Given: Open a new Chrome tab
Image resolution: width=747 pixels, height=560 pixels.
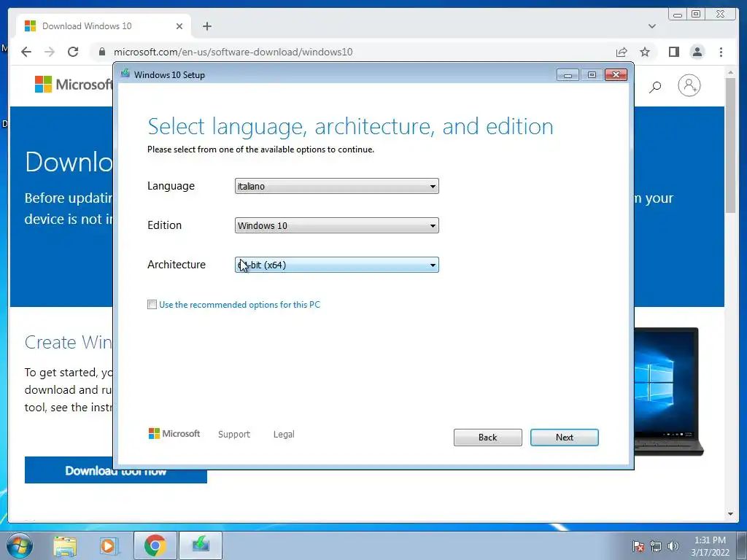Looking at the screenshot, I should pos(206,26).
